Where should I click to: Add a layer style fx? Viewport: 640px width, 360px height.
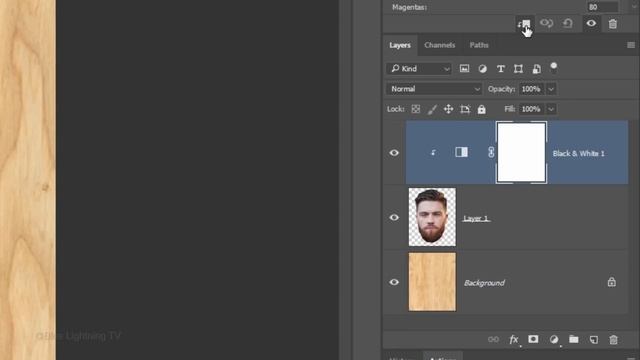(x=514, y=340)
